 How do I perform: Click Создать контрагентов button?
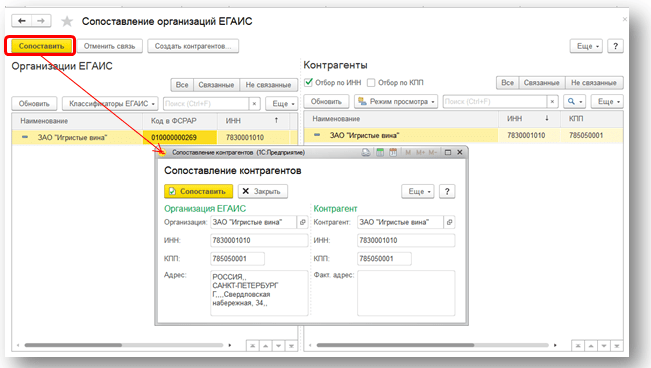coord(193,46)
